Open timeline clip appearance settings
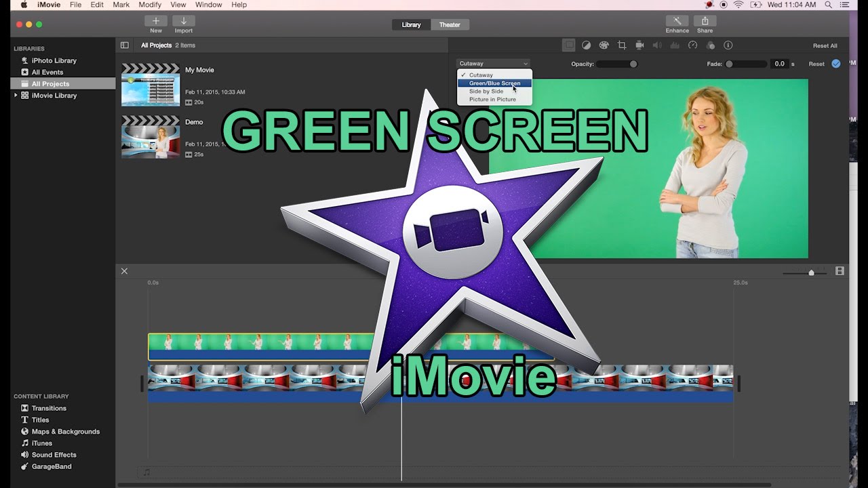 tap(840, 271)
